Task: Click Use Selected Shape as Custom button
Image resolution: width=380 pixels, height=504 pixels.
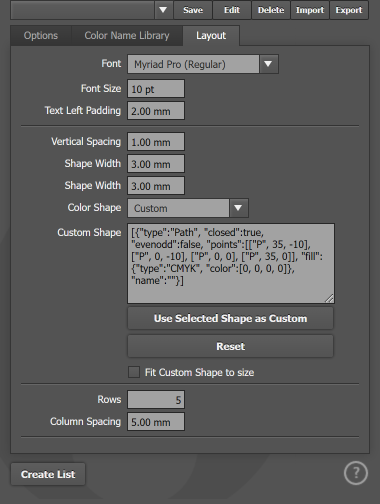Action: (x=230, y=318)
